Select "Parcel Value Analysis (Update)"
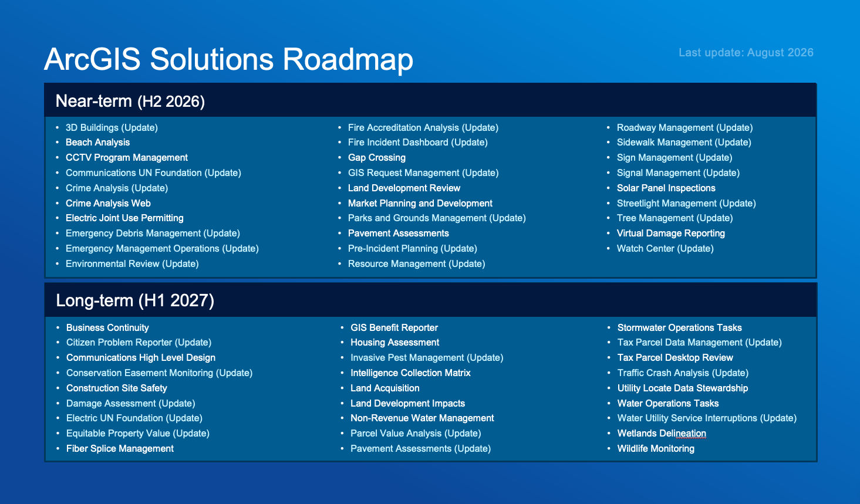 coord(416,434)
